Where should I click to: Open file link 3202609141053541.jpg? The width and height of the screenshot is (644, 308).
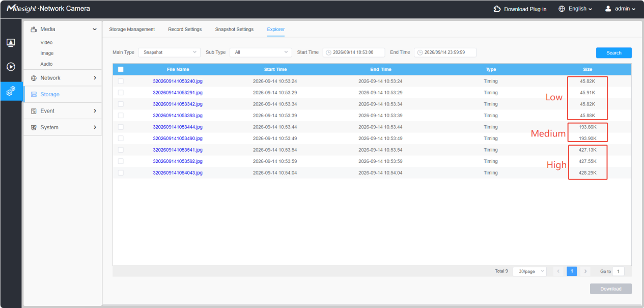(x=178, y=150)
